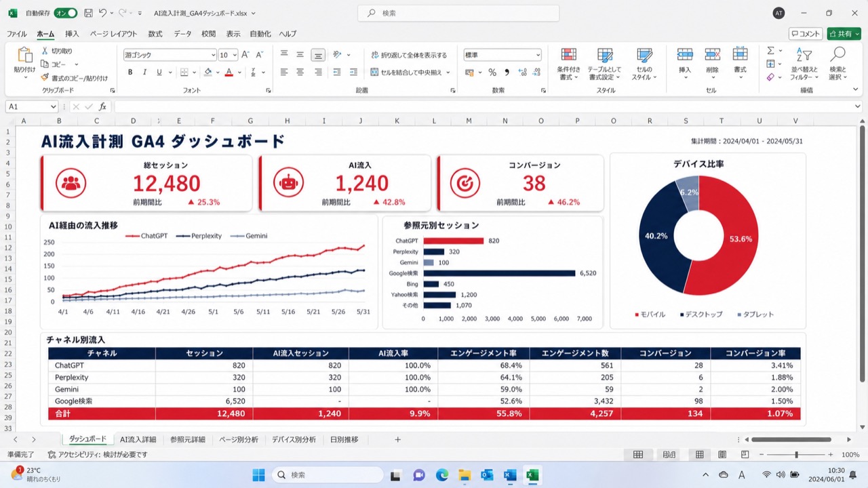Toggle 折り返して全体を表示する wrap text
868x488 pixels.
tap(408, 55)
